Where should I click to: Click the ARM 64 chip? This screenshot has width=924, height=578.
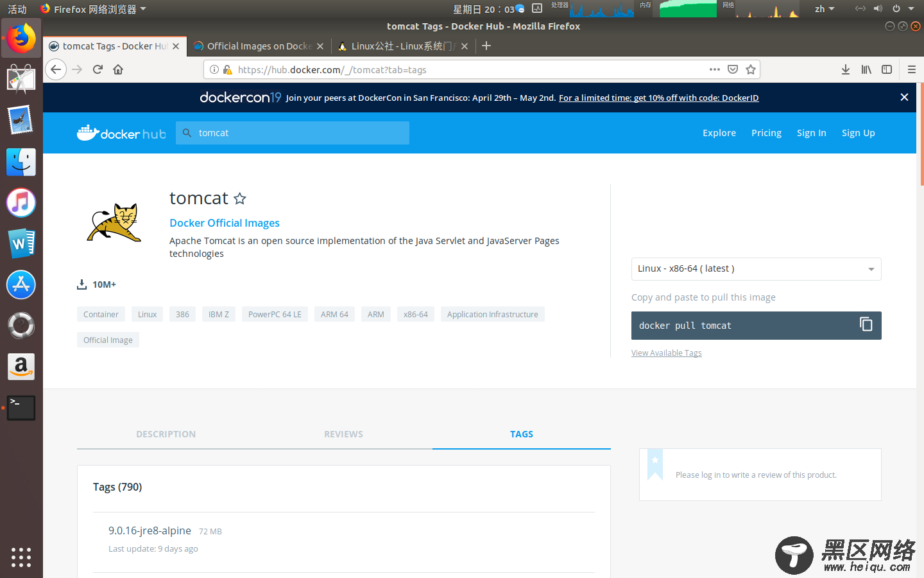coord(334,314)
